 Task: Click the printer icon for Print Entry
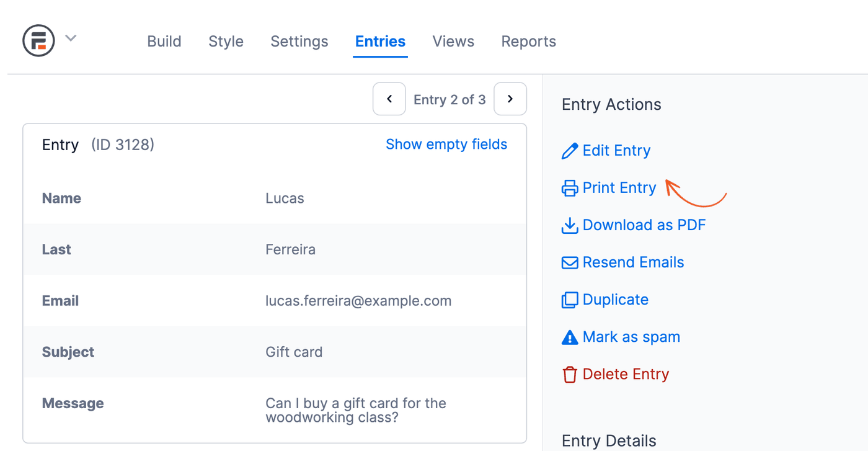569,188
